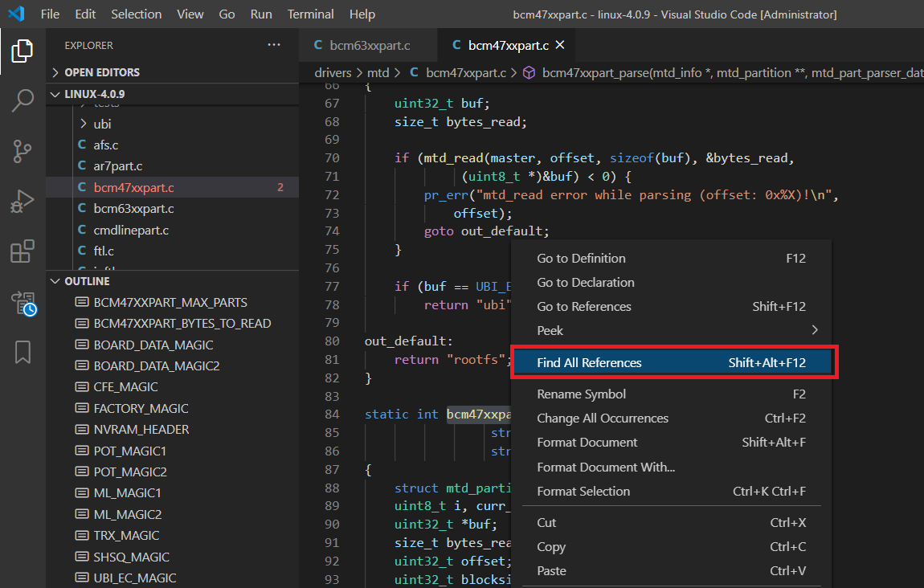The width and height of the screenshot is (924, 588).
Task: Open the Run and Debug view
Action: coord(22,201)
